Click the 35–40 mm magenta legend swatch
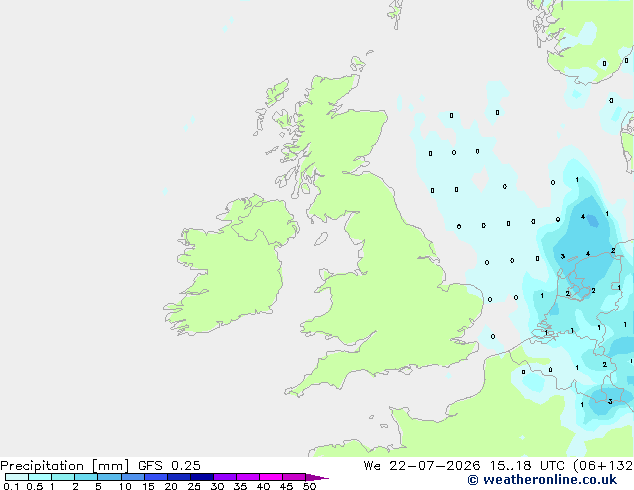This screenshot has width=634, height=490. tap(248, 477)
